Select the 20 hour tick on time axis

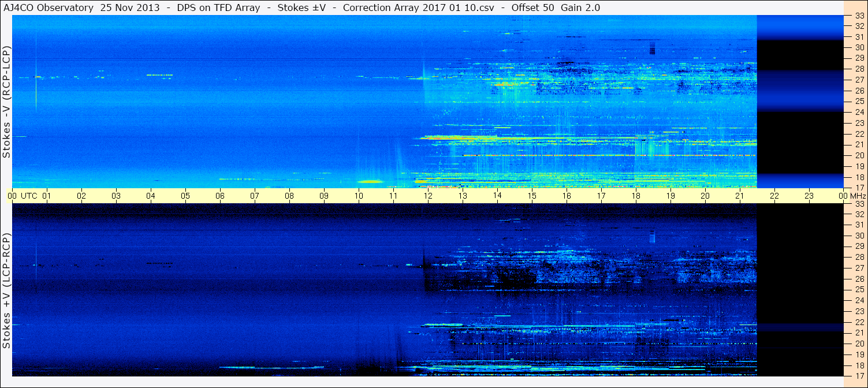coord(705,196)
